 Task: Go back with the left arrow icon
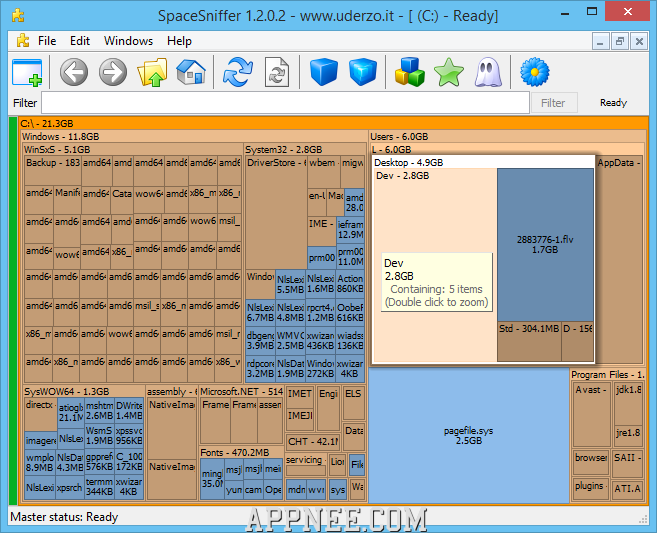[74, 72]
